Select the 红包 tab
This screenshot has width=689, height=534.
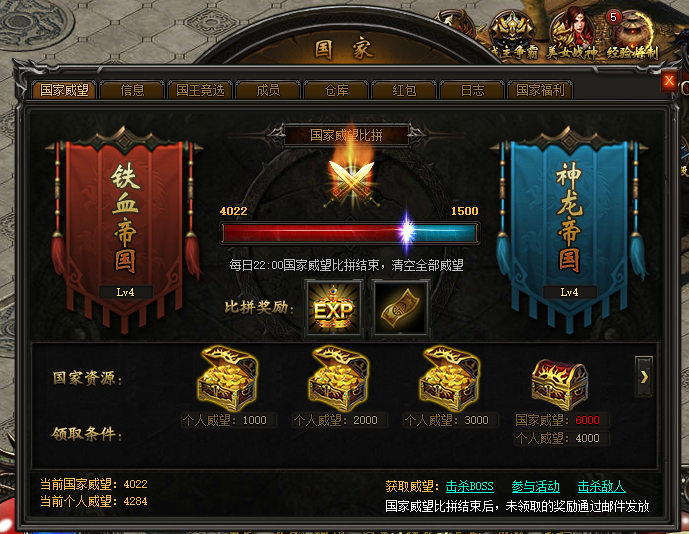pos(404,90)
